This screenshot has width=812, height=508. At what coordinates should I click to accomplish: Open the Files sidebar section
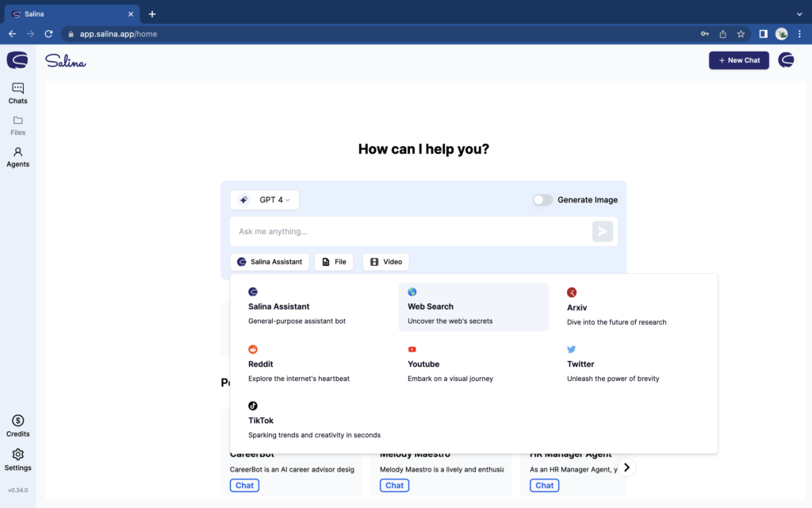click(17, 126)
